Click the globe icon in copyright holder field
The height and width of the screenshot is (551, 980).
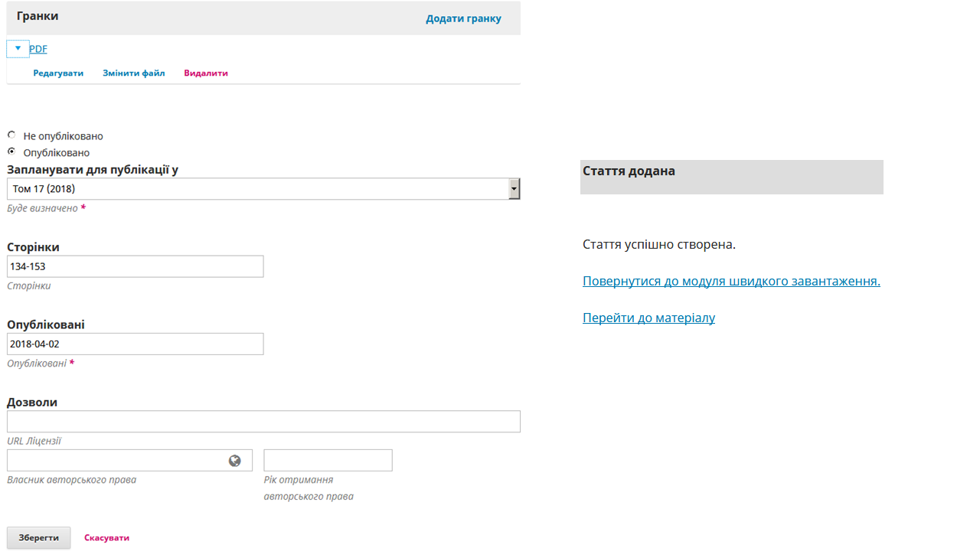coord(234,461)
